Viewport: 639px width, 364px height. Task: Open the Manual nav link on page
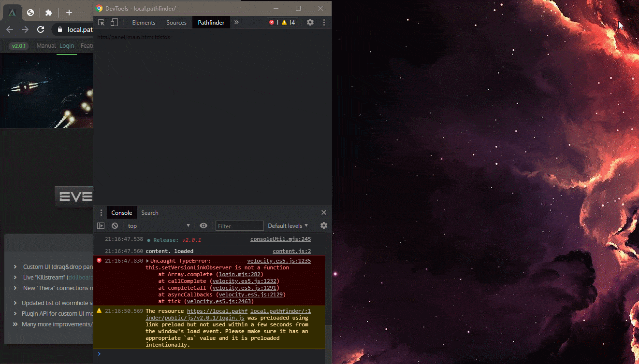tap(46, 46)
